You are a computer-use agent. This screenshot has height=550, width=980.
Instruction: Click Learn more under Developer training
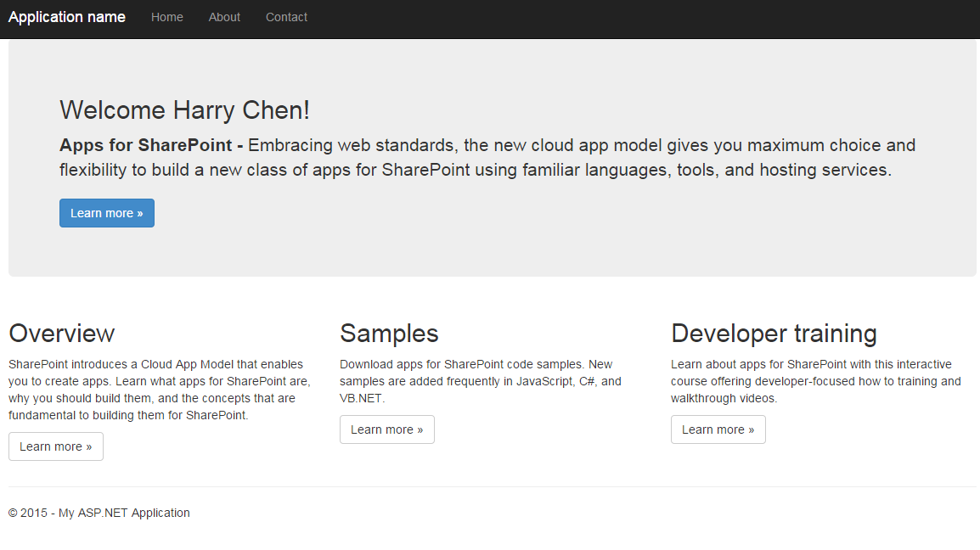click(718, 429)
